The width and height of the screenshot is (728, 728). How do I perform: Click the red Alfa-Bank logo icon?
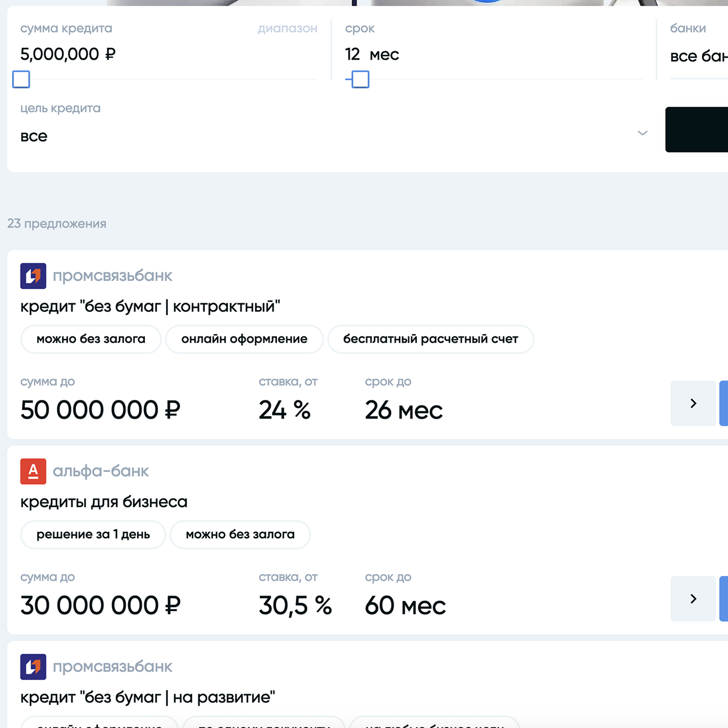click(33, 471)
